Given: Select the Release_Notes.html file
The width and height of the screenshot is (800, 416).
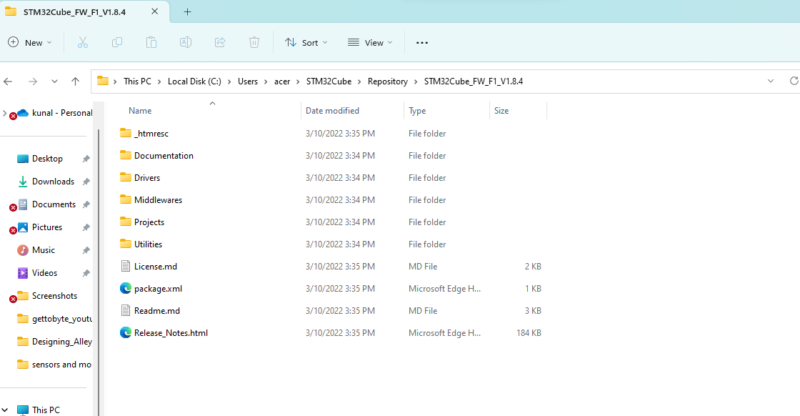Looking at the screenshot, I should click(170, 332).
